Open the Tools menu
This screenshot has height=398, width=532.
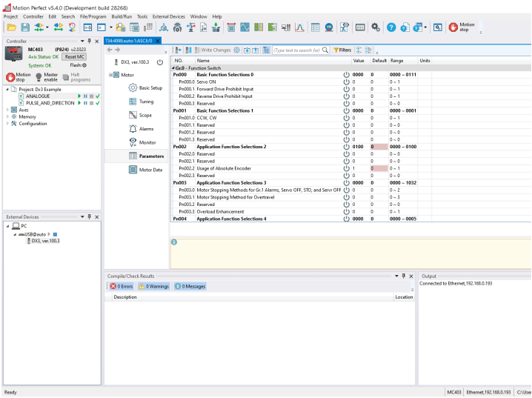point(142,16)
